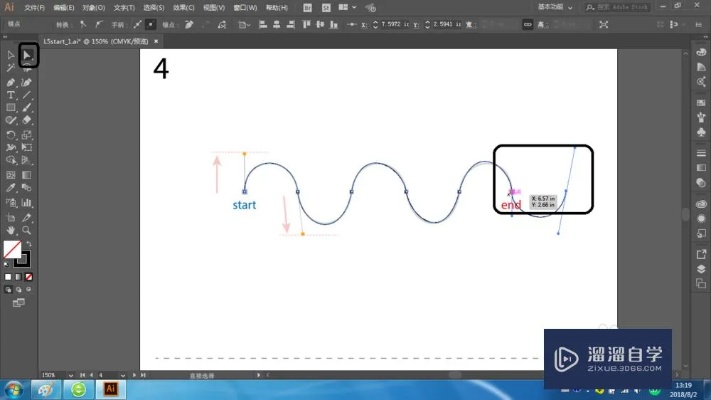Open the 窗口(W) menu
711x400 pixels.
245,8
